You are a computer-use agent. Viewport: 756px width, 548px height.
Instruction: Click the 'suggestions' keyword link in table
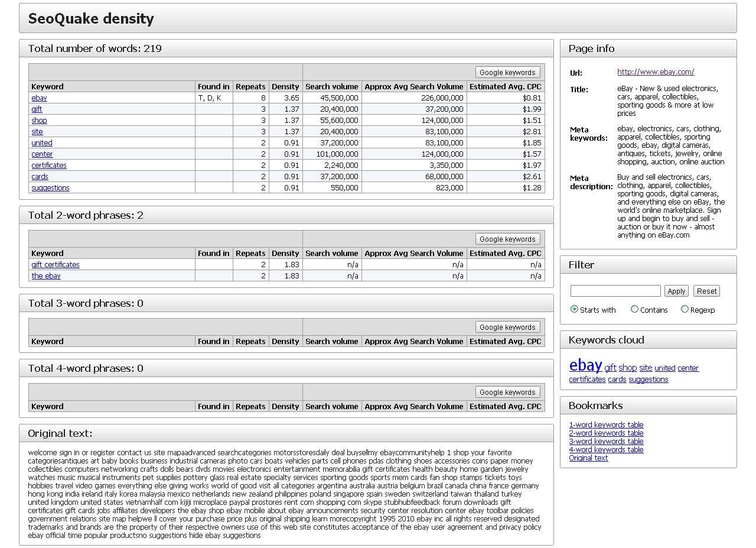point(50,188)
